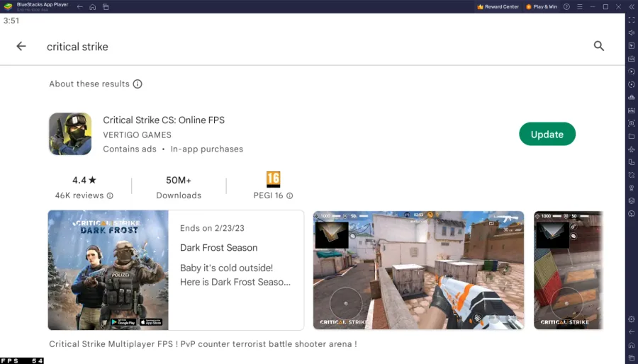Screen dimensions: 638x364
Task: Collapse the BlueStacks sidebar with double chevron
Action: (632, 7)
